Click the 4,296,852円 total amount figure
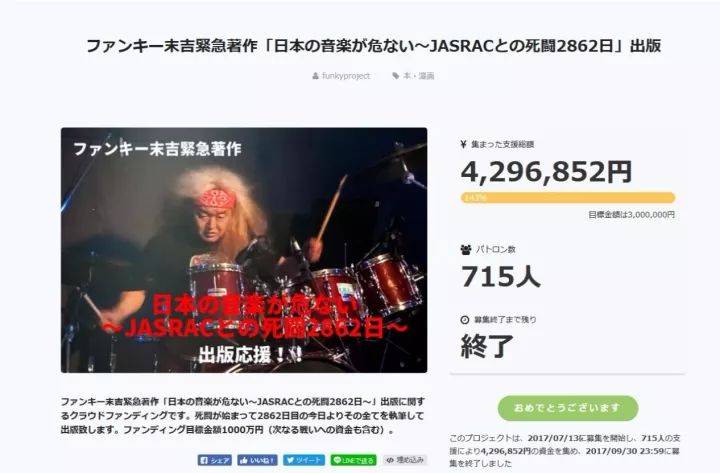 coord(546,171)
